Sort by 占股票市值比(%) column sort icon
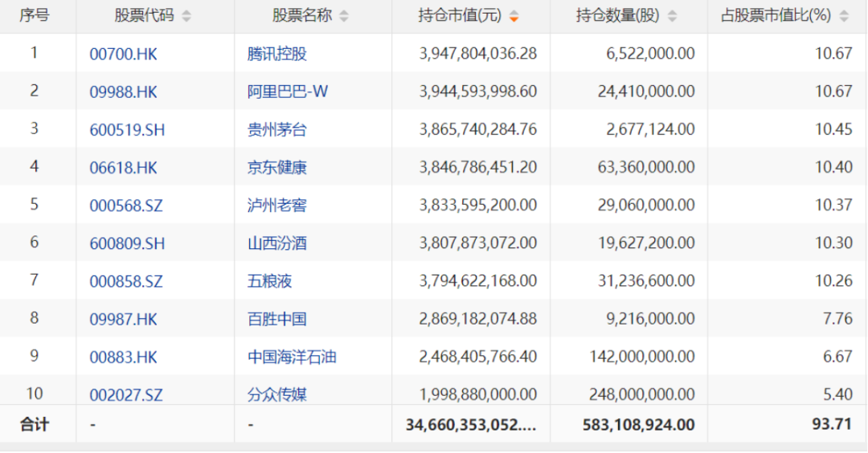This screenshot has width=868, height=453. [x=844, y=16]
